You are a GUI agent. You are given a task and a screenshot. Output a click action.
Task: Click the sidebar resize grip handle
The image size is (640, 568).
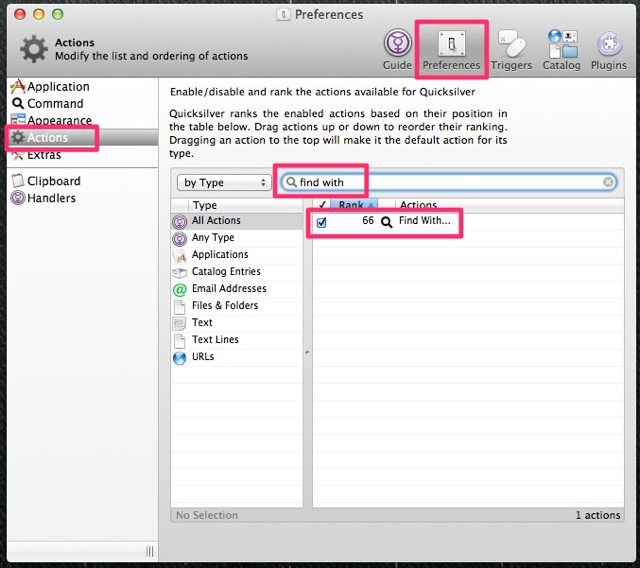tap(150, 552)
